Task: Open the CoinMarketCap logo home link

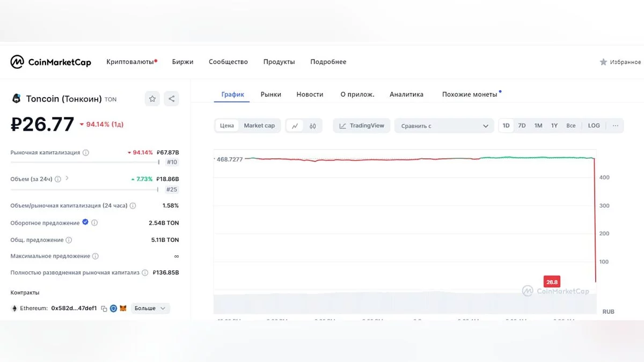Action: [x=51, y=62]
